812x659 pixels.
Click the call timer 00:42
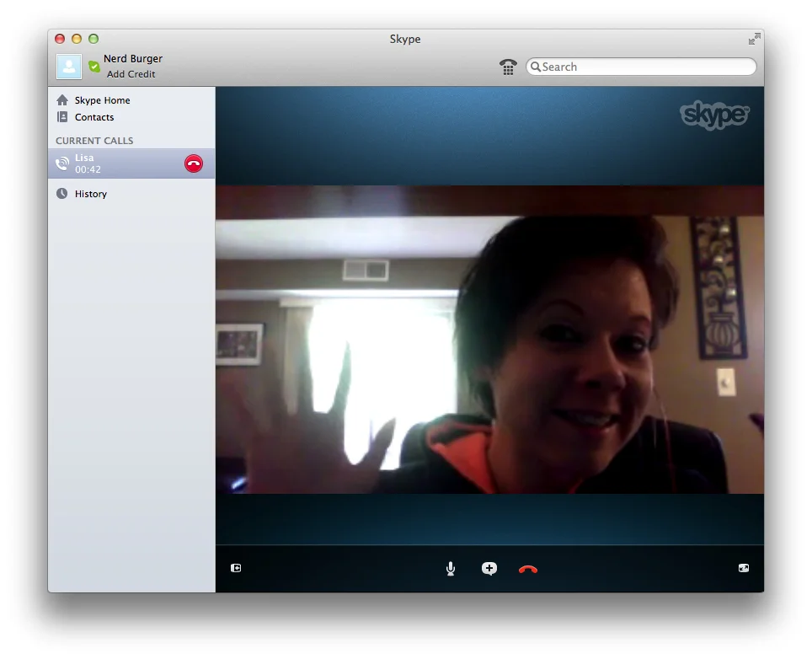click(x=88, y=169)
